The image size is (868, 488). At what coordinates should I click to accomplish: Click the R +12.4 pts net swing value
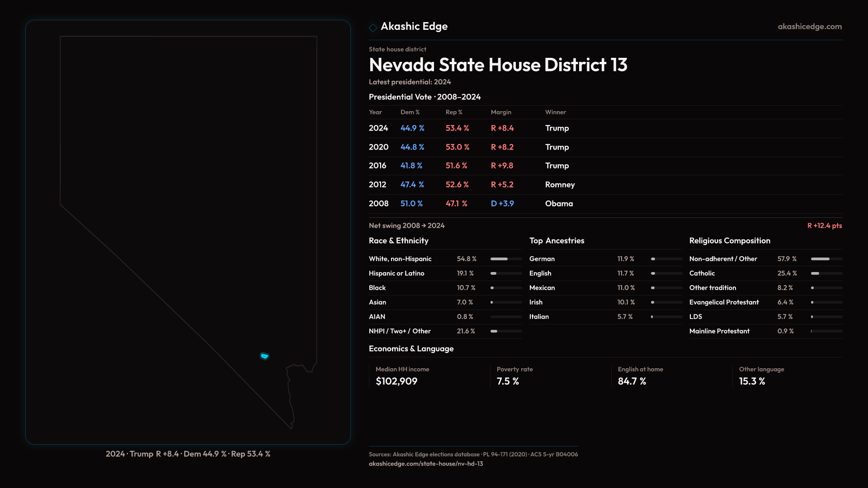tap(824, 225)
